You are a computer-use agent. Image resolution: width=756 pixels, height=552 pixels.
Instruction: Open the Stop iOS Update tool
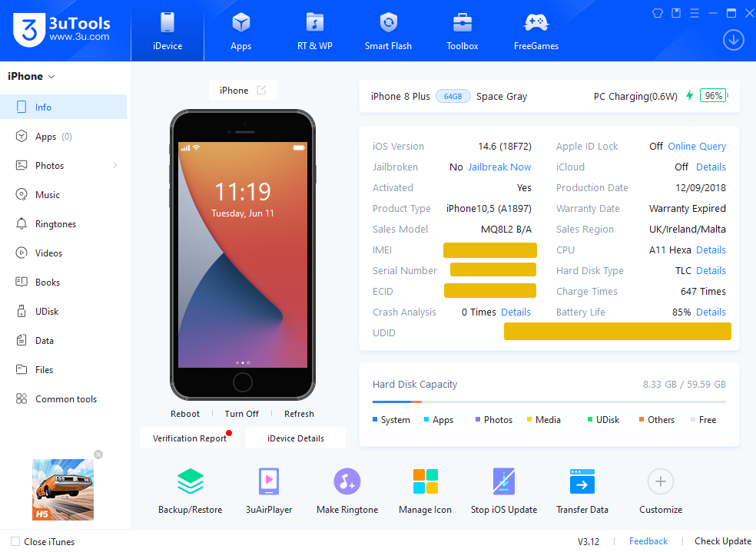pos(504,491)
